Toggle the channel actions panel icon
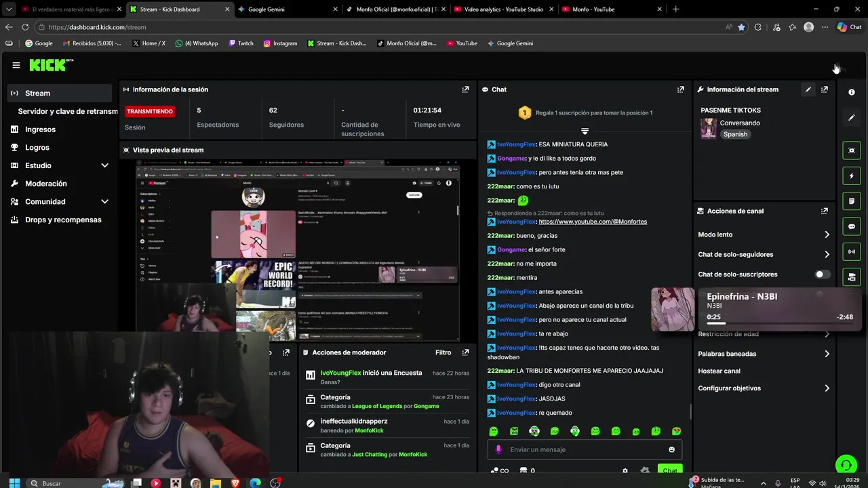 pyautogui.click(x=852, y=277)
